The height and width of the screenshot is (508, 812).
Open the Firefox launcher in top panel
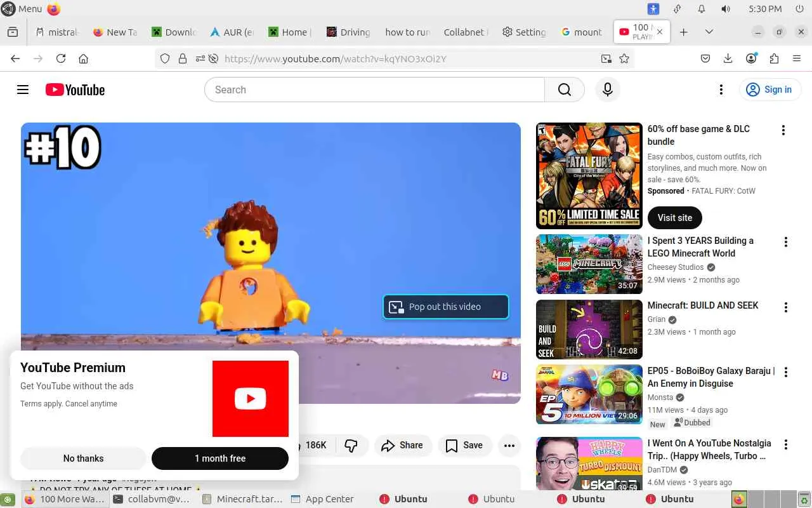[x=54, y=9]
